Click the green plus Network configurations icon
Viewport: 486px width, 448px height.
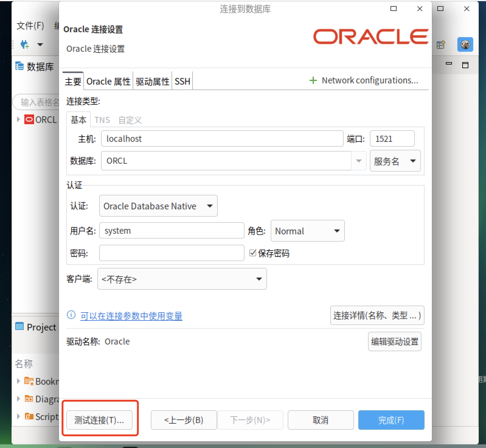click(x=313, y=81)
